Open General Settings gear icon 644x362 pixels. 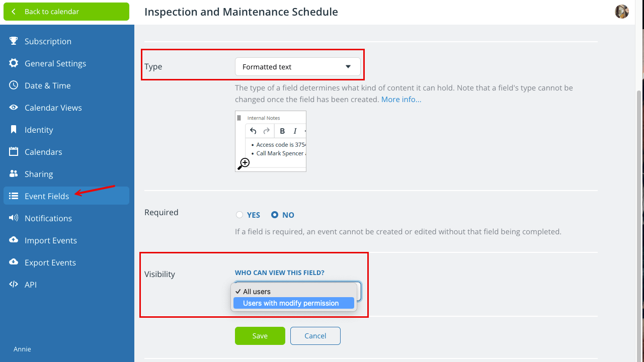click(x=14, y=63)
